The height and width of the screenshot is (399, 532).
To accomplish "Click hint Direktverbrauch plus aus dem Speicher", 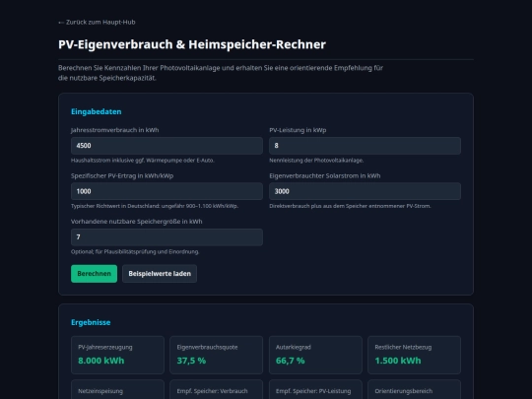I will coord(350,206).
